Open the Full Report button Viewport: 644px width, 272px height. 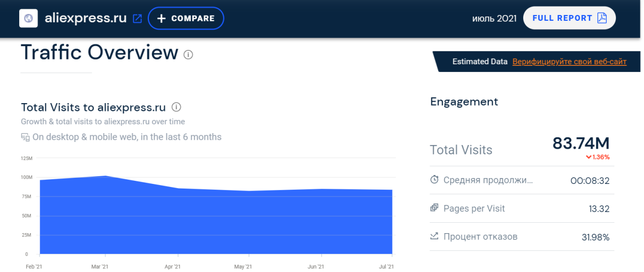[x=569, y=18]
